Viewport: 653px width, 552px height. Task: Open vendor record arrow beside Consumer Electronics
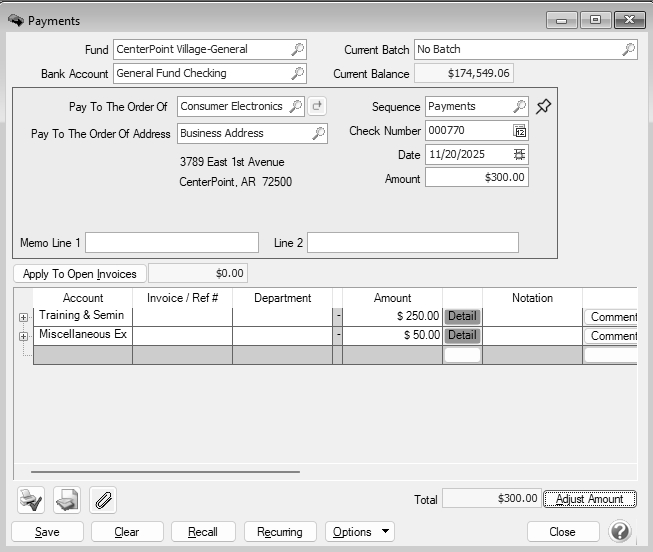[x=317, y=106]
